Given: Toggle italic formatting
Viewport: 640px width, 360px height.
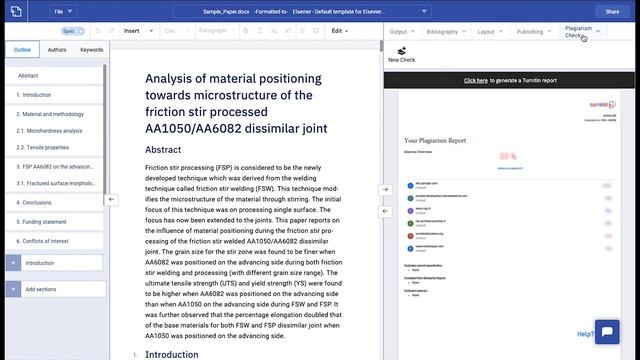Looking at the screenshot, I should coord(260,31).
